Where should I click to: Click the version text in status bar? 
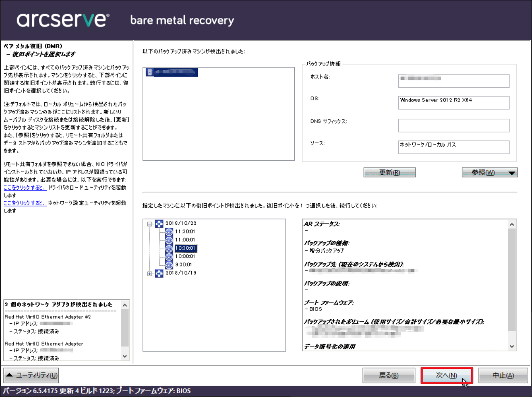[x=97, y=391]
